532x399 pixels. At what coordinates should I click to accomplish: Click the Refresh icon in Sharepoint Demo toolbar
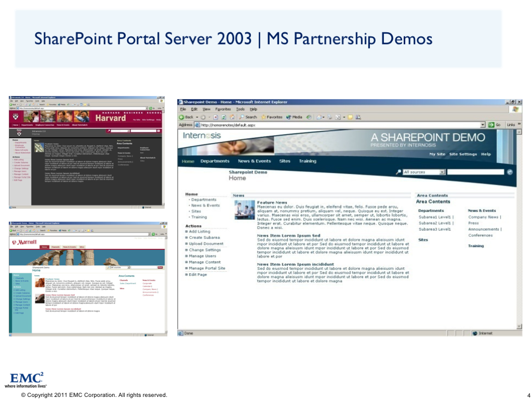point(224,117)
